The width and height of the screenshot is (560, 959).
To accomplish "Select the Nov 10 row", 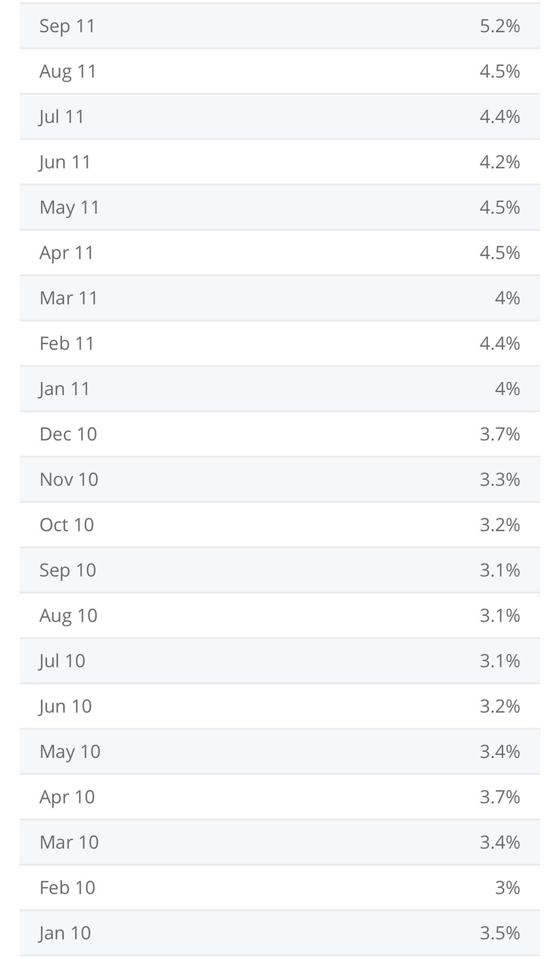I will point(280,479).
